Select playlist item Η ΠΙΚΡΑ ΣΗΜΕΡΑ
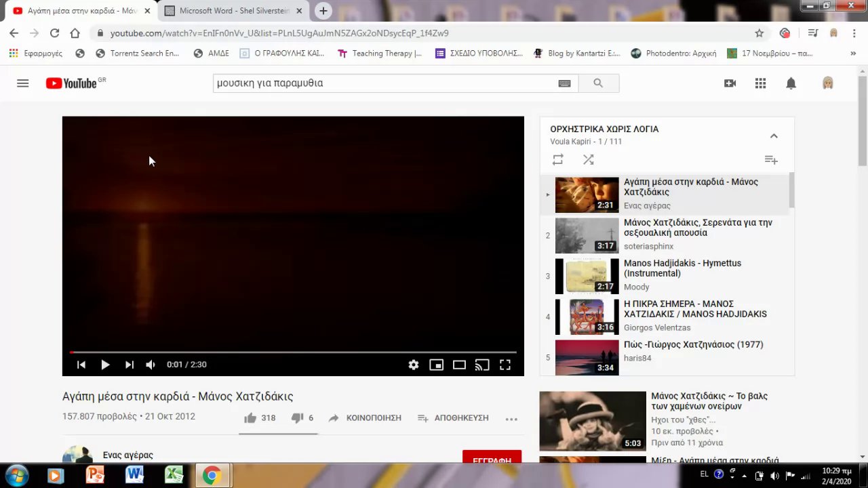Image resolution: width=868 pixels, height=488 pixels. (x=665, y=316)
